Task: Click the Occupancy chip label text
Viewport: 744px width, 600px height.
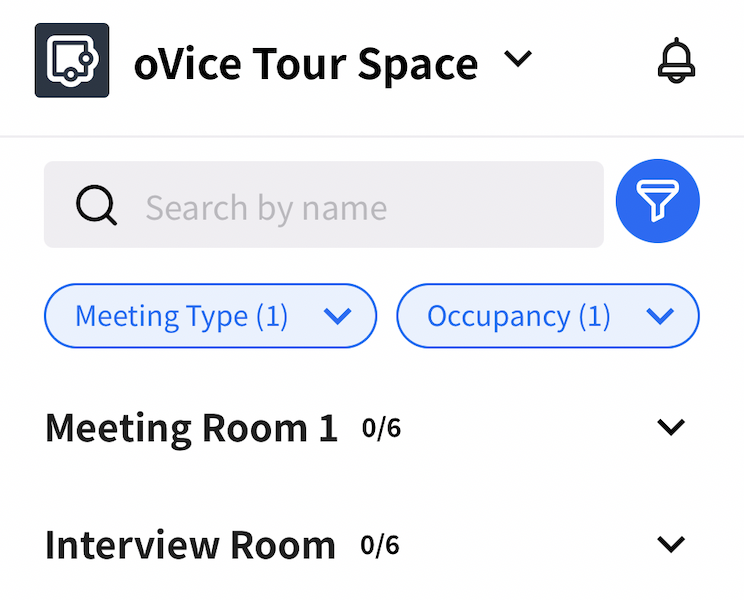Action: pyautogui.click(x=518, y=316)
